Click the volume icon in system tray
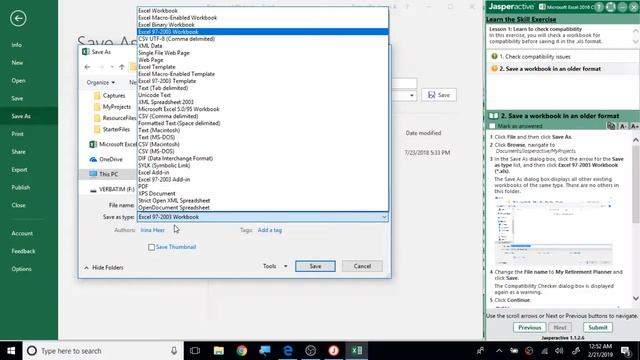Screen dimensions: 640x360 pos(559,351)
